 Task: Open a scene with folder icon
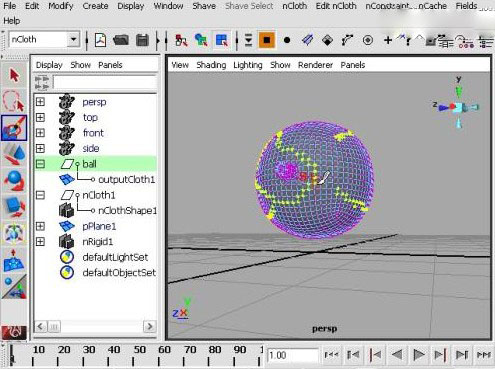click(121, 40)
